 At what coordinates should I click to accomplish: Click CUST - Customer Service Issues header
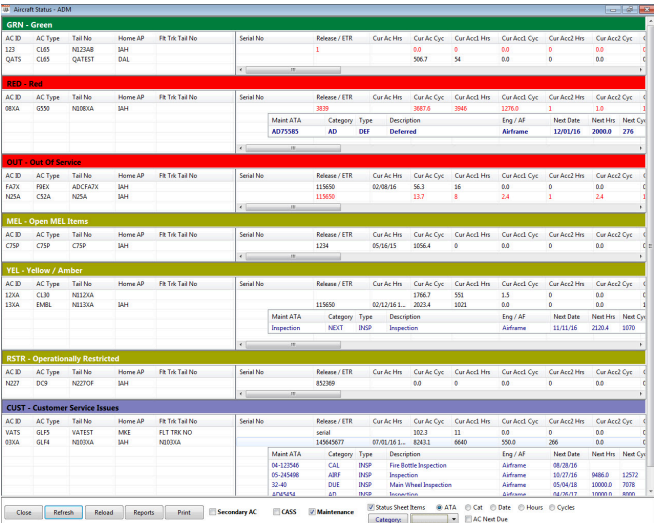pos(323,407)
